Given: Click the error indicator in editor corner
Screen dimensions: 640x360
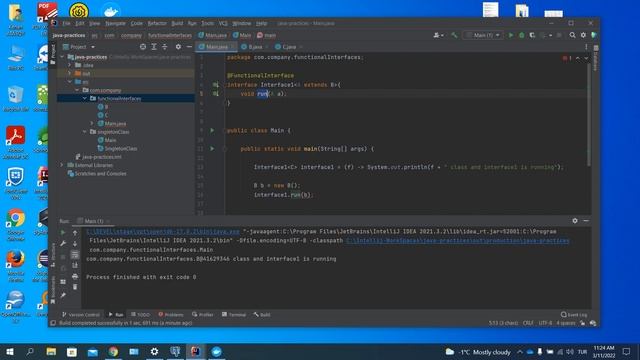Looking at the screenshot, I should tap(567, 58).
